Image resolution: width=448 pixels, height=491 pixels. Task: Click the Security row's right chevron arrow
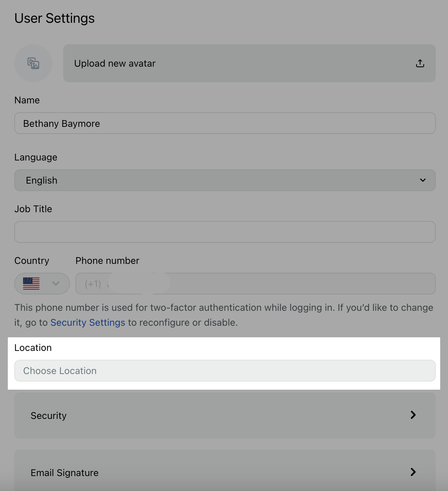pos(413,415)
